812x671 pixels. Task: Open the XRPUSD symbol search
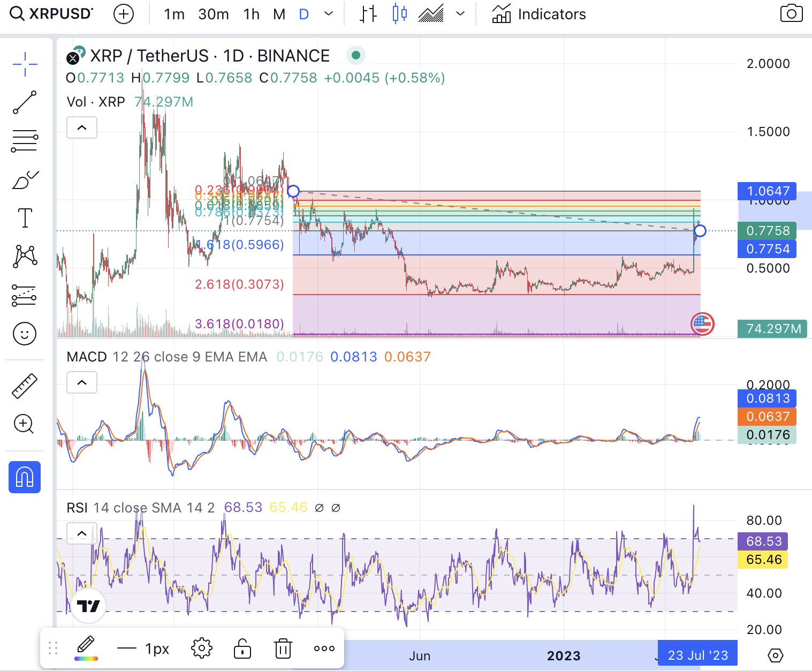(51, 14)
